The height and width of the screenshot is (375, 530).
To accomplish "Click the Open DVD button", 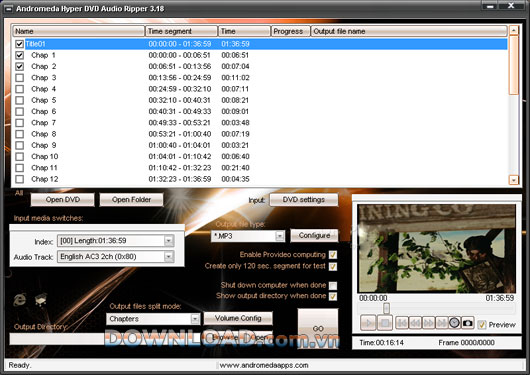I will pyautogui.click(x=63, y=200).
